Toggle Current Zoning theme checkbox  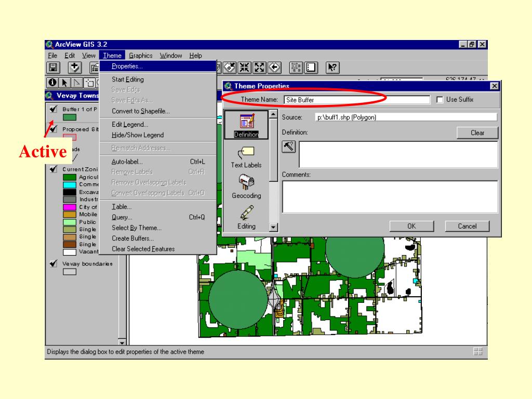tap(54, 169)
